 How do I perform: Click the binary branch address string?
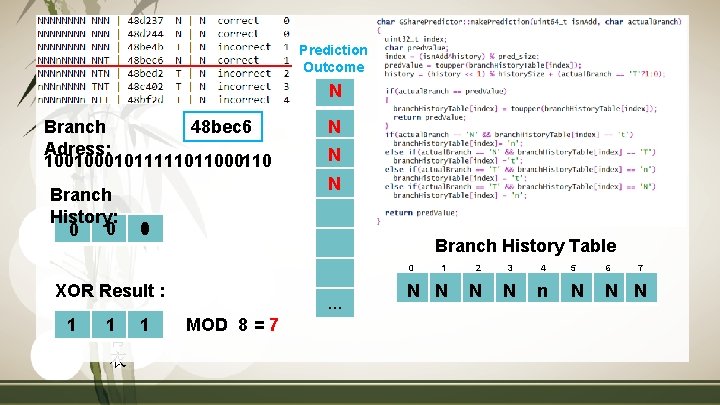pyautogui.click(x=158, y=161)
